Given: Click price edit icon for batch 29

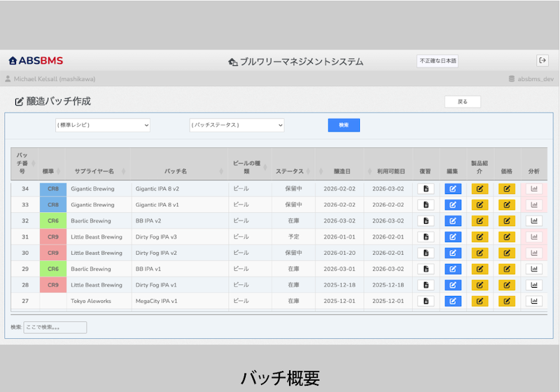Looking at the screenshot, I should (507, 269).
